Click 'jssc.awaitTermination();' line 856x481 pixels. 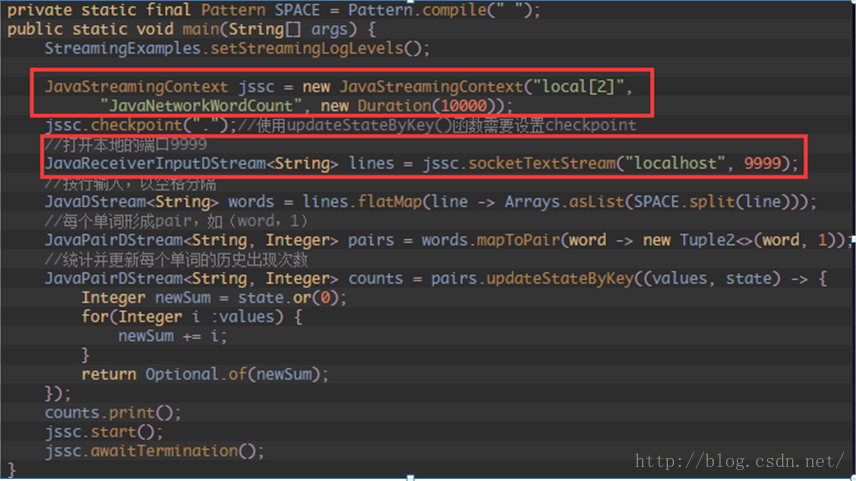point(154,451)
